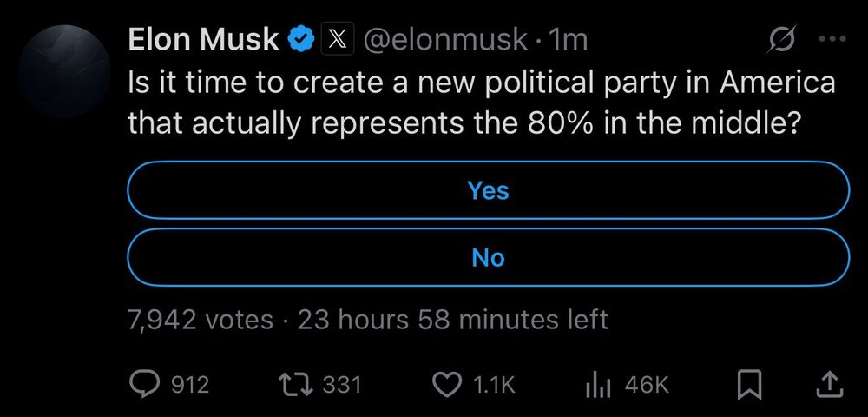Bookmark this post

749,384
